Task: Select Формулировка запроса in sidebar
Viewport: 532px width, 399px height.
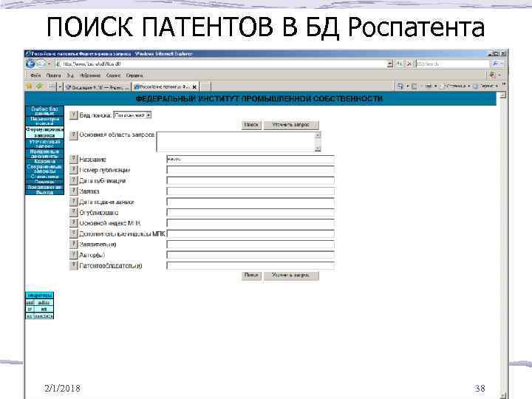Action: point(44,132)
